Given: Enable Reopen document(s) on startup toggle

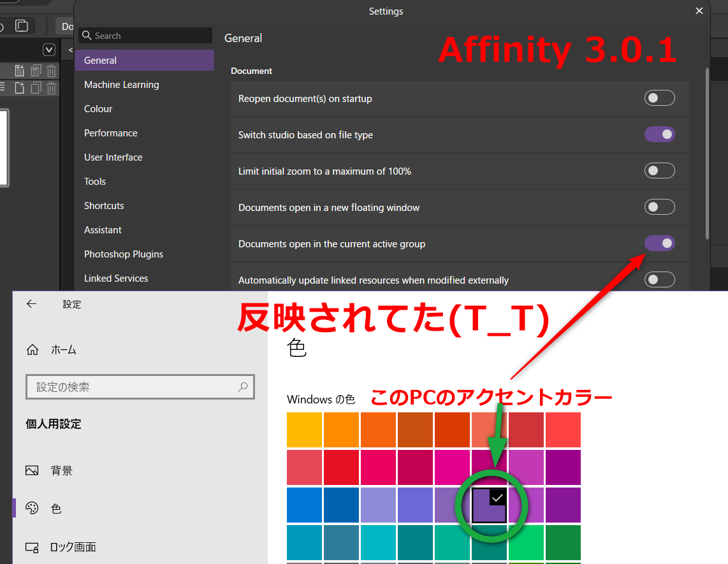Looking at the screenshot, I should click(x=659, y=98).
